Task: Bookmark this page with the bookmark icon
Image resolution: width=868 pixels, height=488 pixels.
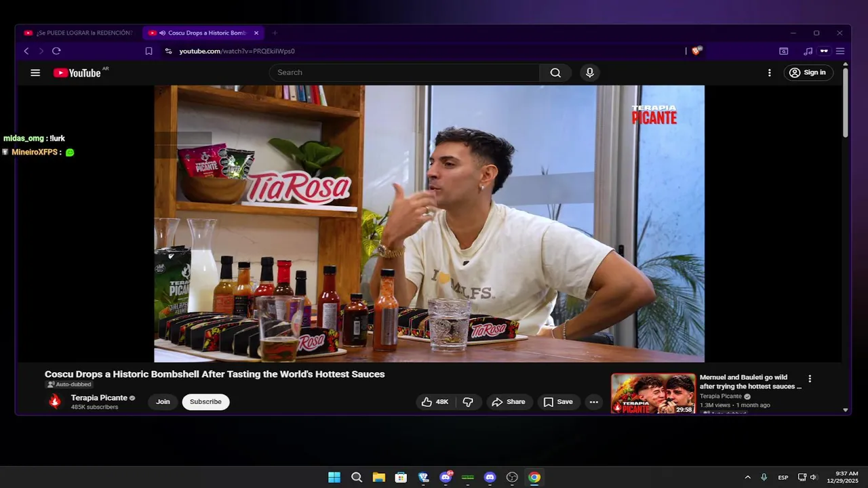Action: pos(149,51)
